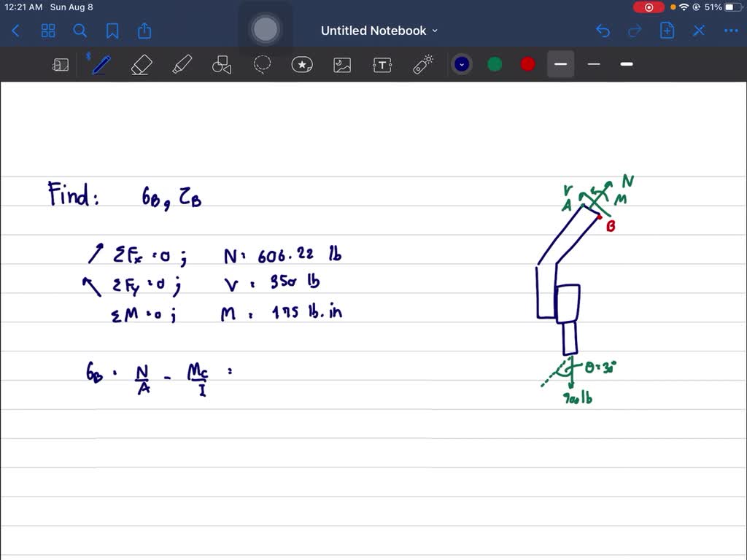This screenshot has height=560, width=747.
Task: Select the Image insert tool
Action: click(x=341, y=65)
